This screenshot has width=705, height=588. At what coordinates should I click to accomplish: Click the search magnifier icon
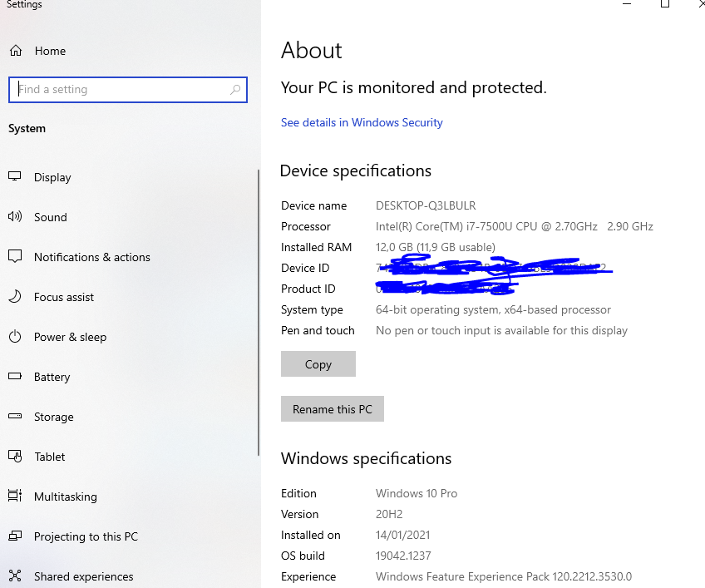point(235,90)
